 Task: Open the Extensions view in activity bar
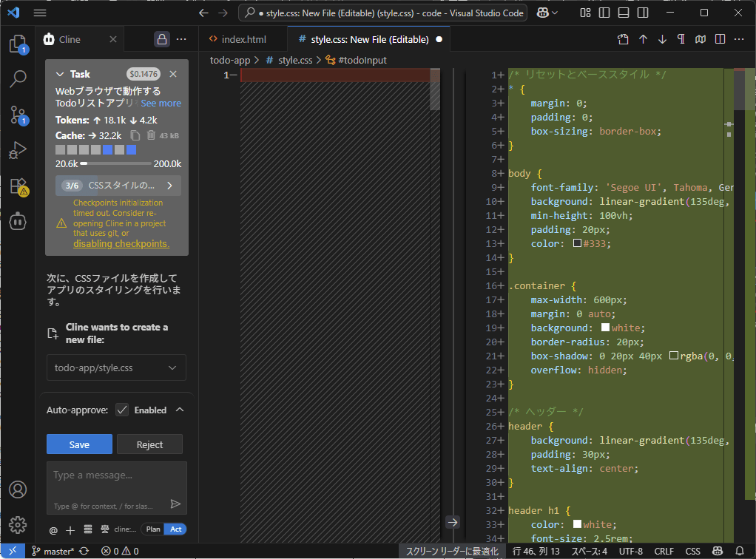(18, 186)
